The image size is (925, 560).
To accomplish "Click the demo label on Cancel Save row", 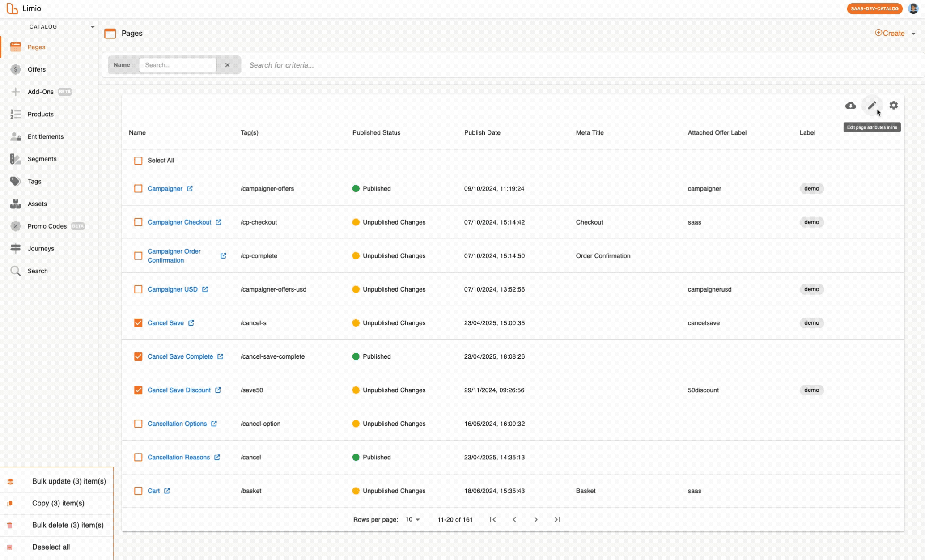I will 811,323.
